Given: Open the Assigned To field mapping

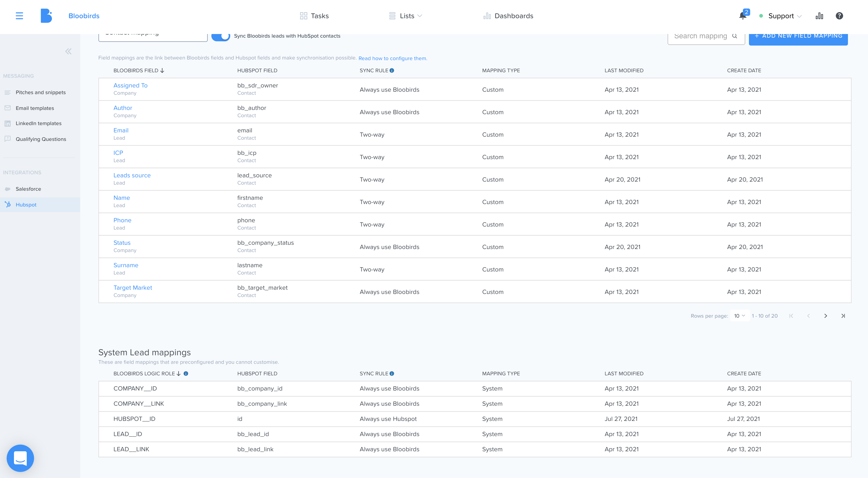Looking at the screenshot, I should pos(130,86).
